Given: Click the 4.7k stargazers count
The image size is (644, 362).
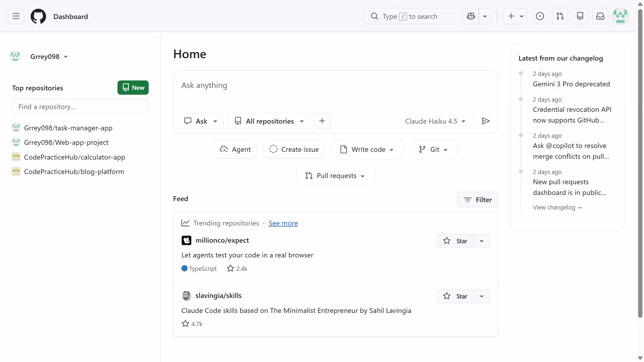Looking at the screenshot, I should [x=192, y=324].
